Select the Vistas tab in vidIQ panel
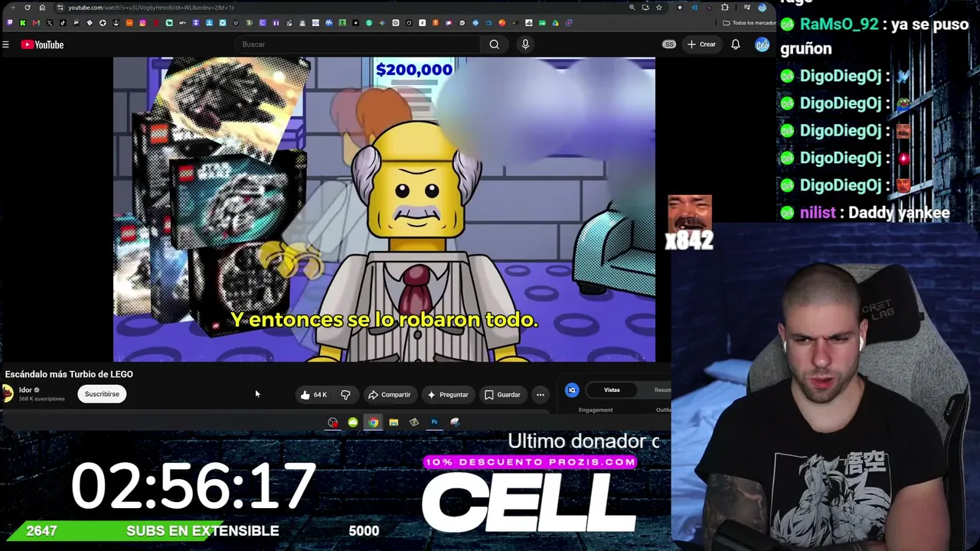Image resolution: width=980 pixels, height=551 pixels. click(612, 390)
